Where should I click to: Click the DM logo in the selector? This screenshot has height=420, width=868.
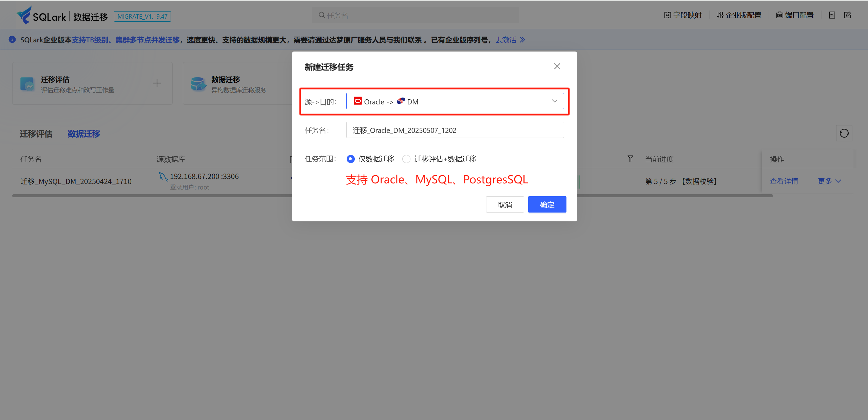pyautogui.click(x=401, y=101)
